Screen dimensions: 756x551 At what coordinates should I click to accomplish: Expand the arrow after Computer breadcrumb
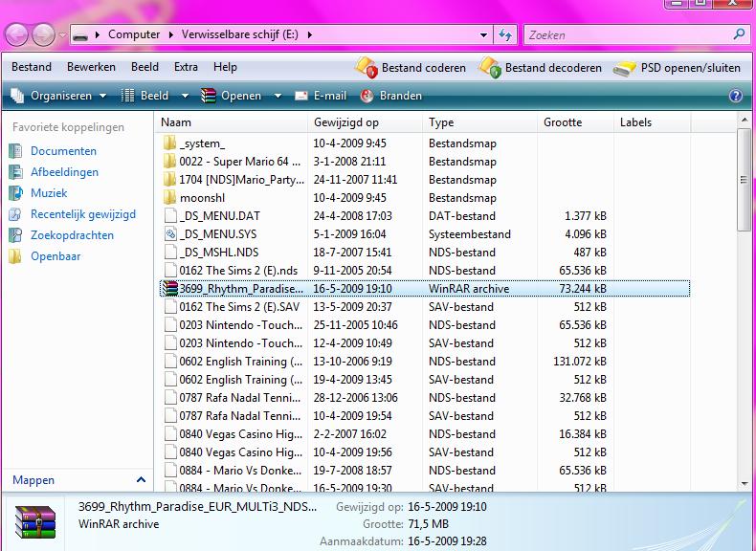(x=170, y=34)
